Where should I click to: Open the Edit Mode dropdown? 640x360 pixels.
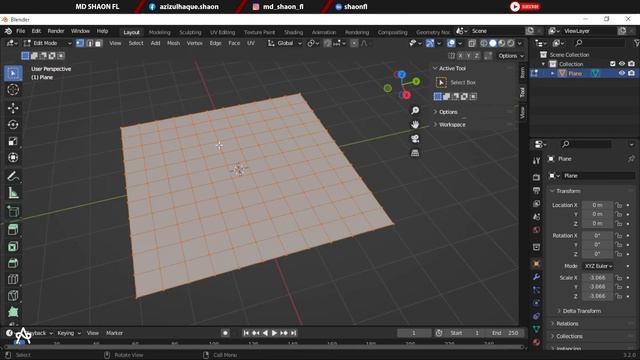(47, 43)
